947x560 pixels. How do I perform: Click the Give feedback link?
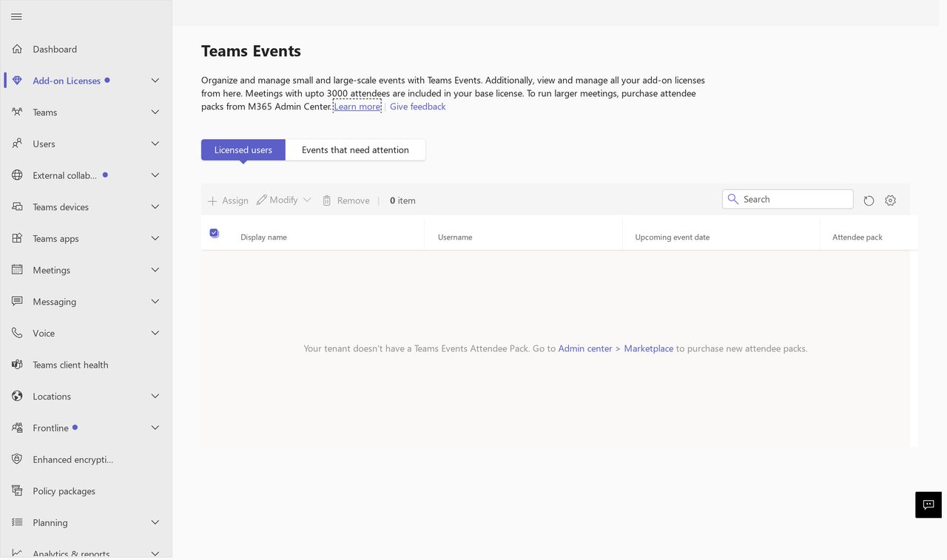[418, 107]
